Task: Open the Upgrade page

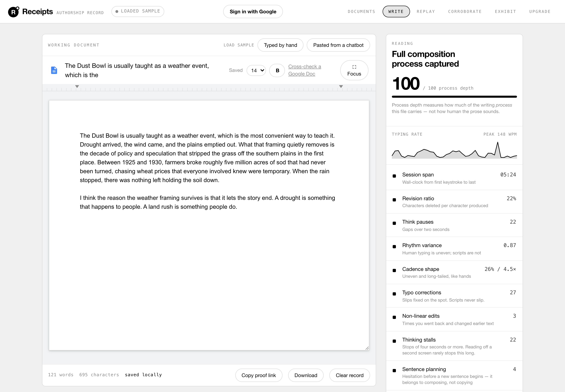Action: click(540, 12)
